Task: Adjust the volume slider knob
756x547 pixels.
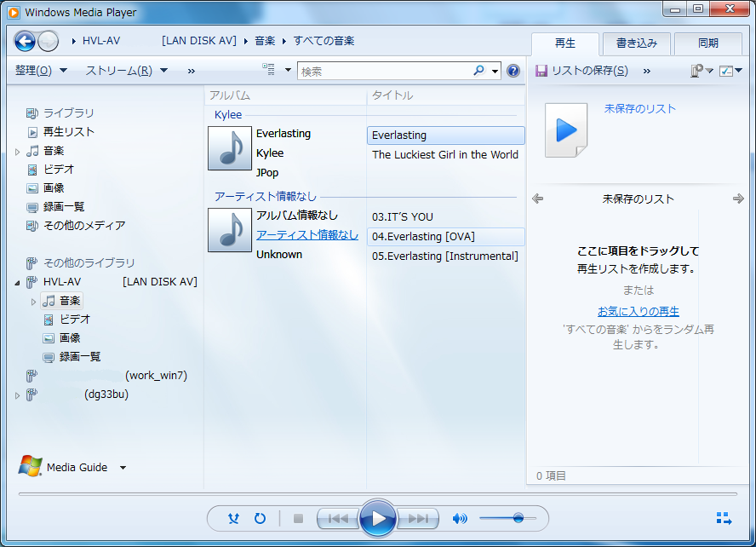Action: pos(518,518)
